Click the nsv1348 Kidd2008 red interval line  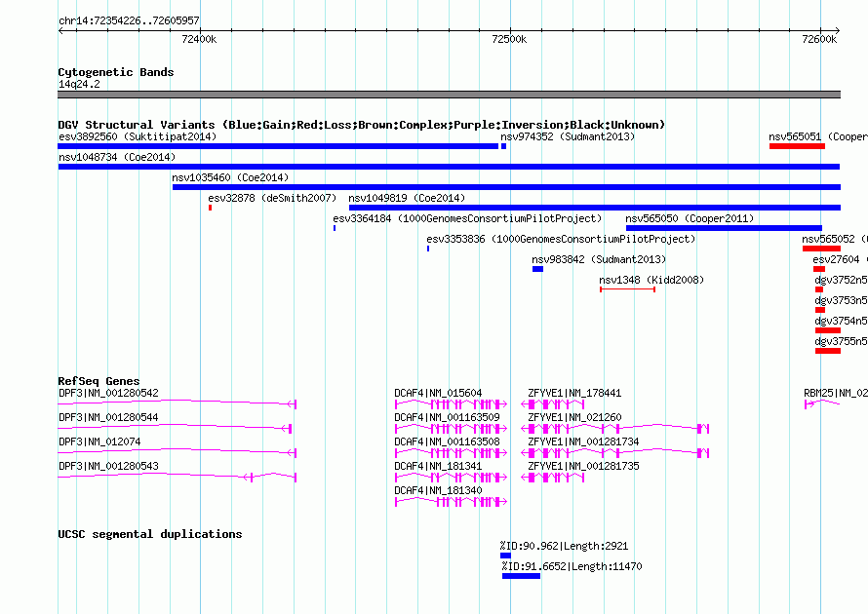coord(627,289)
